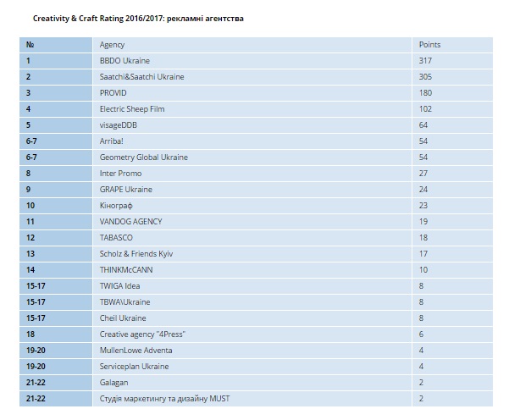509x420 pixels.
Task: Click the 'Points' column header
Action: coord(429,45)
